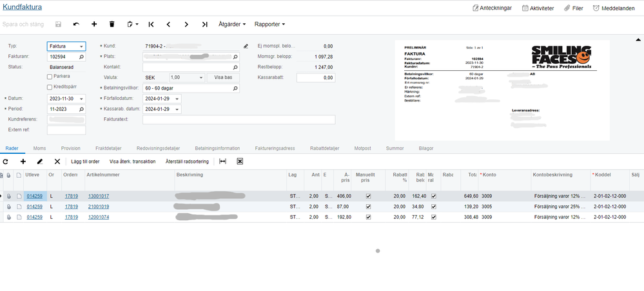The height and width of the screenshot is (291, 644).
Task: Switch to the Summor tab
Action: 395,148
